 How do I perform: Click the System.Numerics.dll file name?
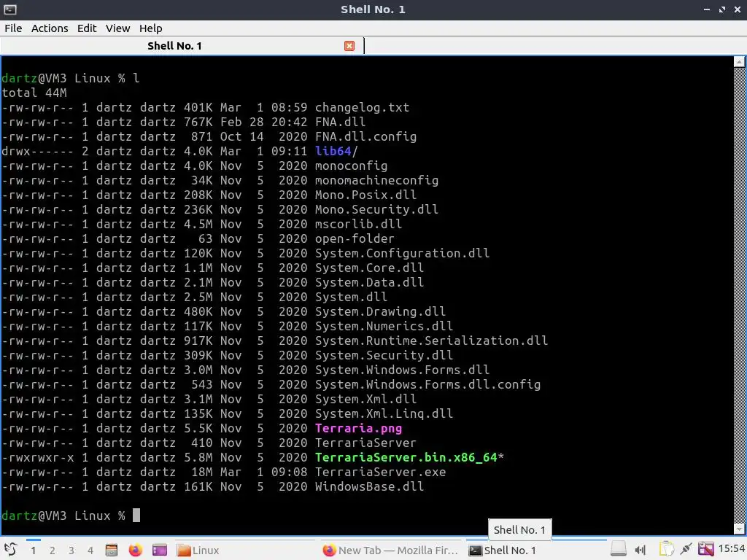click(x=384, y=326)
